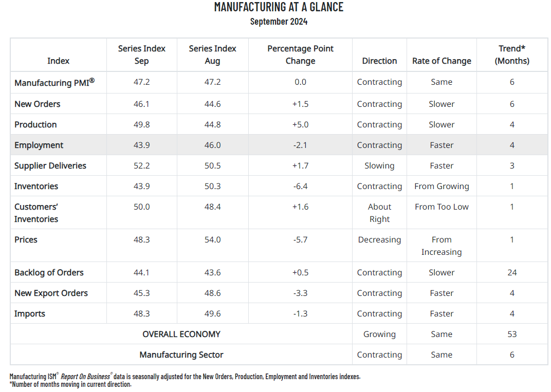This screenshot has width=551, height=392.
Task: Click the OVERALL ECONOMY row label
Action: point(181,334)
